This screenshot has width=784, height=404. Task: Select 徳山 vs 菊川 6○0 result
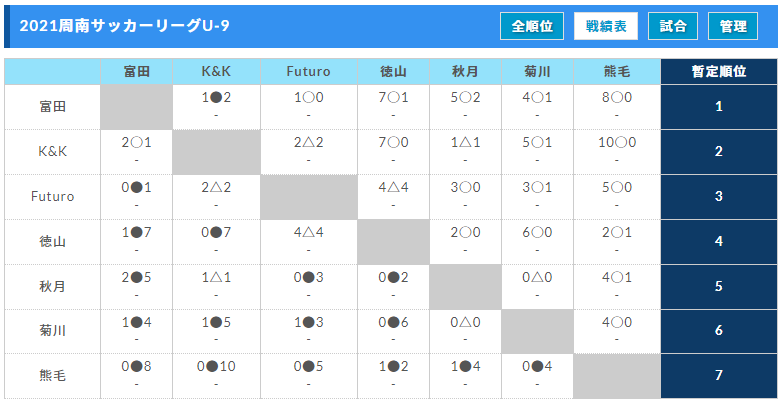(537, 232)
